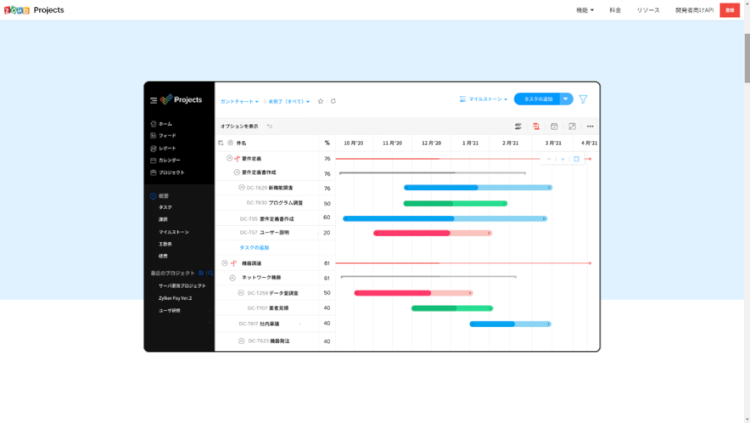Viewport: 750px width, 423px height.
Task: Click the プロジェクト projects icon in sidebar
Action: click(x=153, y=172)
